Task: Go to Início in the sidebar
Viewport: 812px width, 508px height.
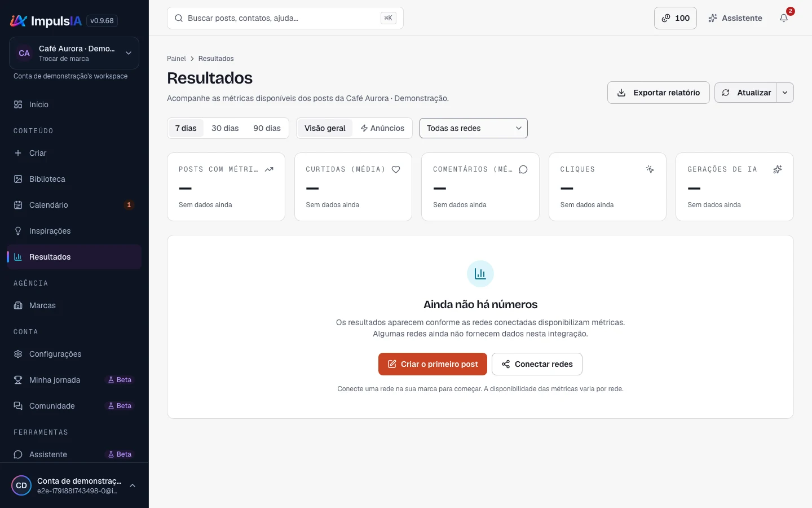Action: coord(74,104)
